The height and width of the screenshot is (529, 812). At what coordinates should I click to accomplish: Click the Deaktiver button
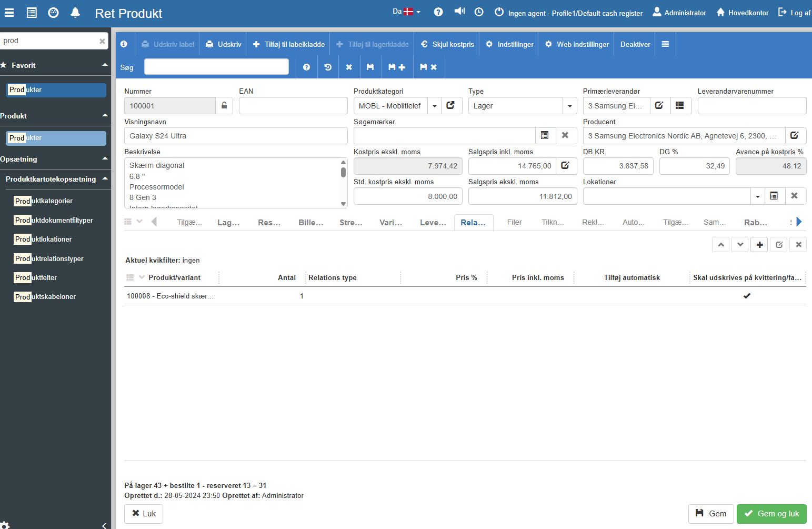[635, 44]
